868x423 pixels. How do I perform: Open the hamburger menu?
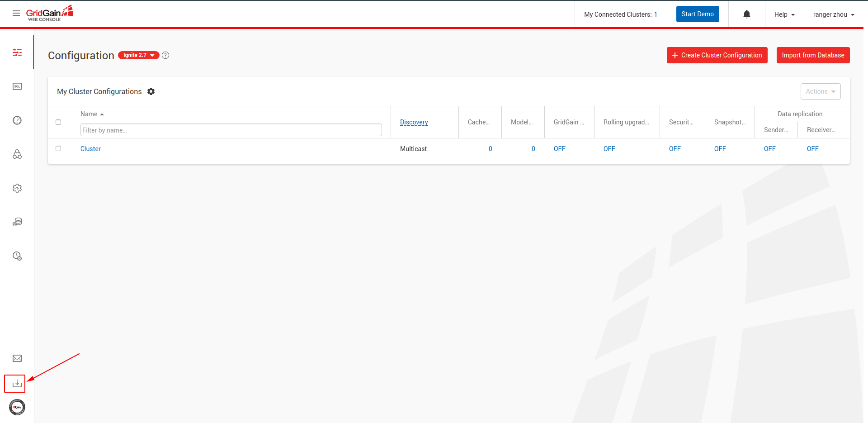(x=16, y=13)
